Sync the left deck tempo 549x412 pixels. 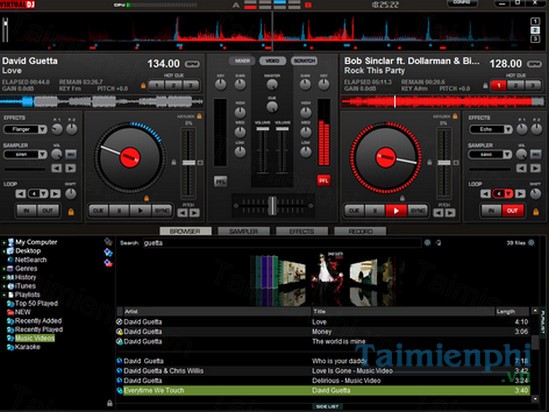(162, 211)
